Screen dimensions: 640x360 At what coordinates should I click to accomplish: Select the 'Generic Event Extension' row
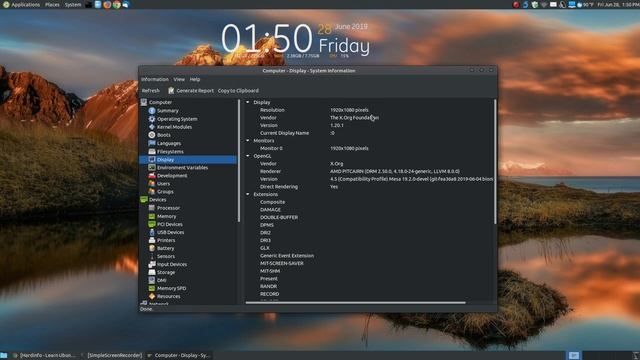coord(369,256)
